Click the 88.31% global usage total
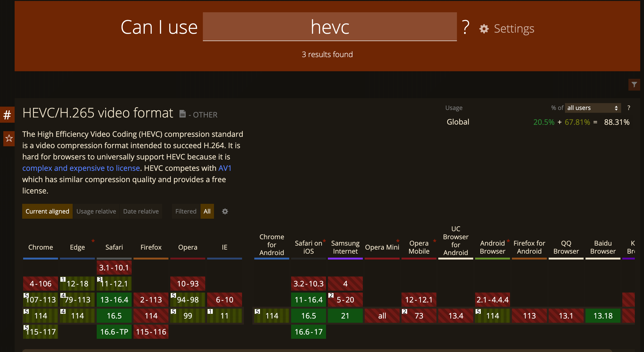This screenshot has height=352, width=644. pos(617,122)
